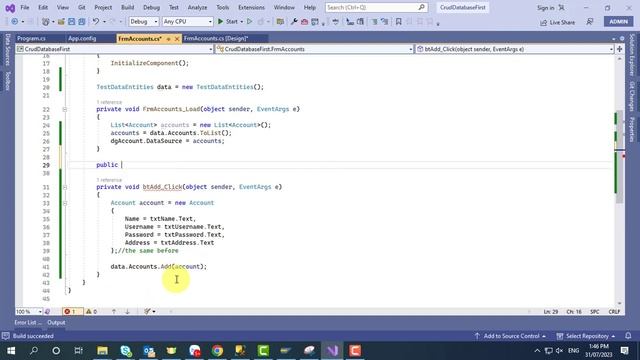Click the split editor window plus icon
The width and height of the screenshot is (640, 360).
(x=620, y=49)
